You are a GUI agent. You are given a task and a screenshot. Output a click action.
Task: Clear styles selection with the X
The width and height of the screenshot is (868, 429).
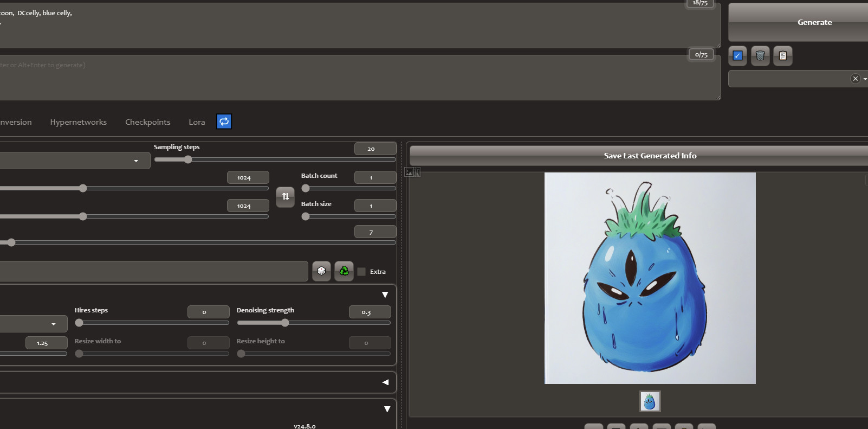click(856, 79)
